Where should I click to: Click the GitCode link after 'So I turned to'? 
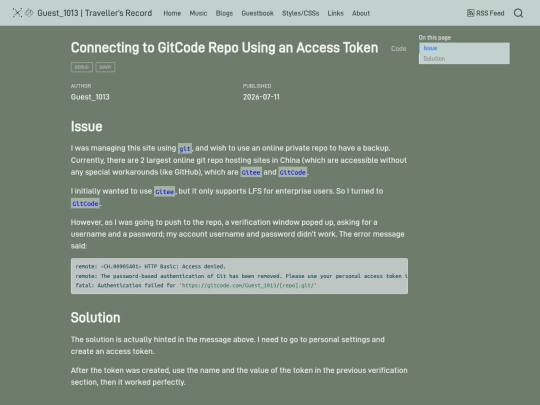85,204
